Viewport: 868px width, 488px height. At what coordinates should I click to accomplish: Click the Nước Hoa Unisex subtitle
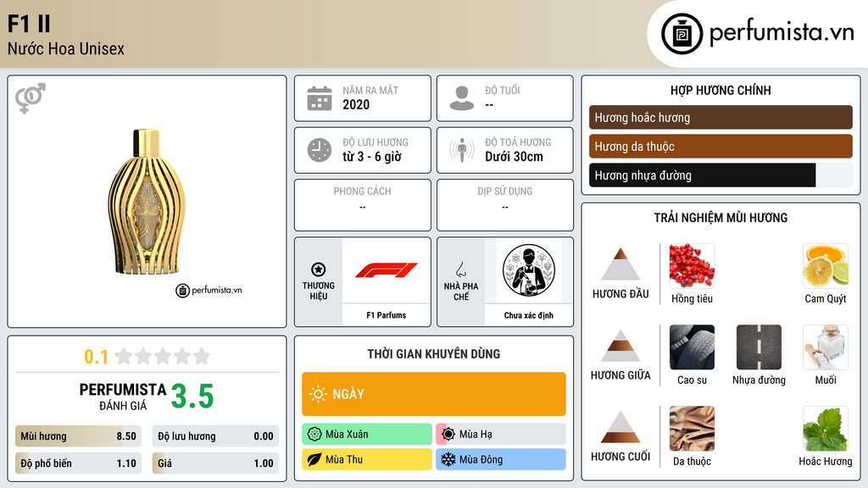pos(66,48)
